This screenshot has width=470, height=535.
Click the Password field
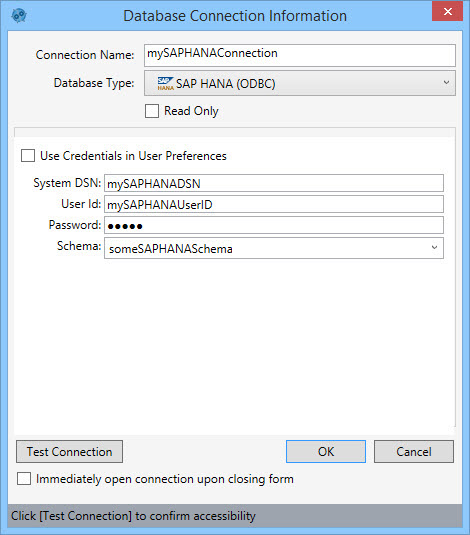click(x=274, y=225)
